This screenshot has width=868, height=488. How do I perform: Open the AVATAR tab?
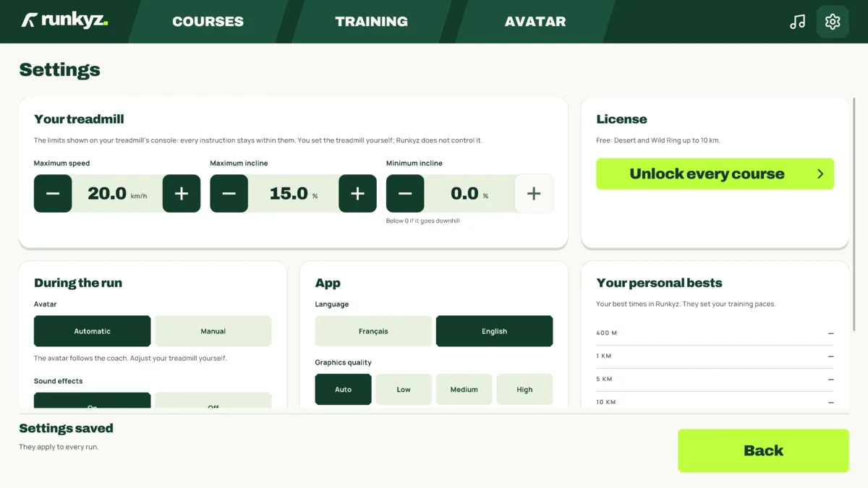(535, 22)
